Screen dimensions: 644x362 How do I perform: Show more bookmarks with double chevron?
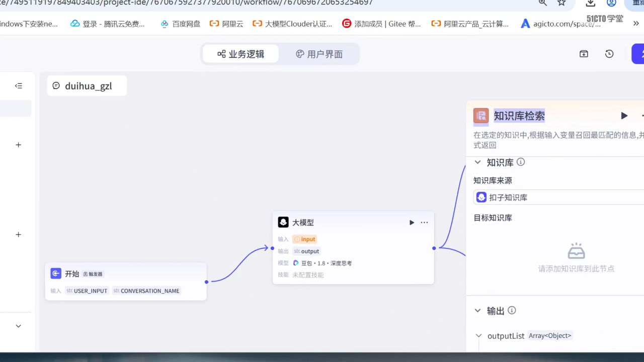click(636, 24)
